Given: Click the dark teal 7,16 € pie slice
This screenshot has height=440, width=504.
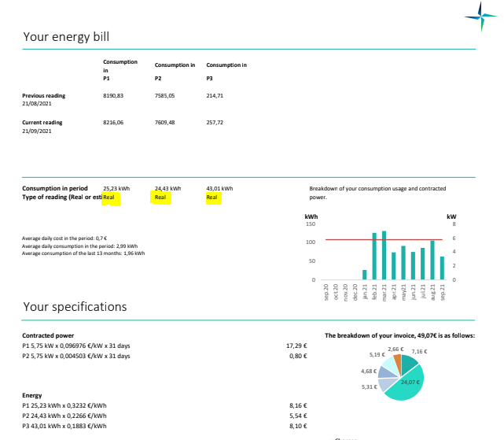Looking at the screenshot, I should tap(407, 363).
